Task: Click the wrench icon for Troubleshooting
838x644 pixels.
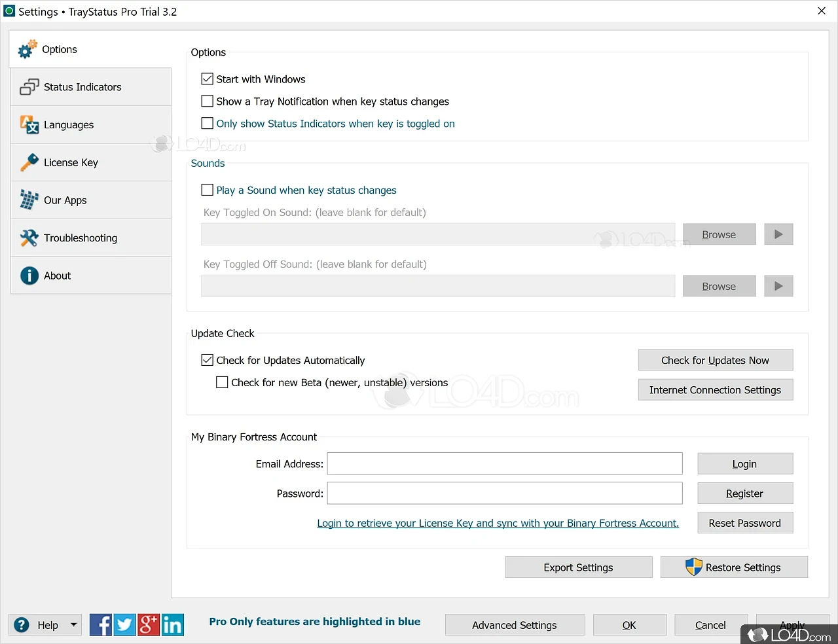Action: (x=29, y=238)
